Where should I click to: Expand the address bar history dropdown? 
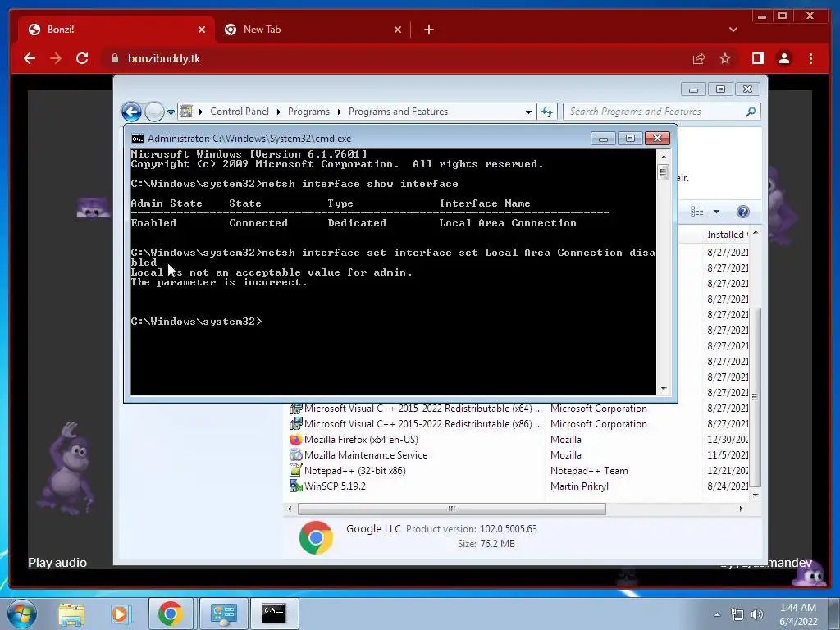click(x=528, y=112)
